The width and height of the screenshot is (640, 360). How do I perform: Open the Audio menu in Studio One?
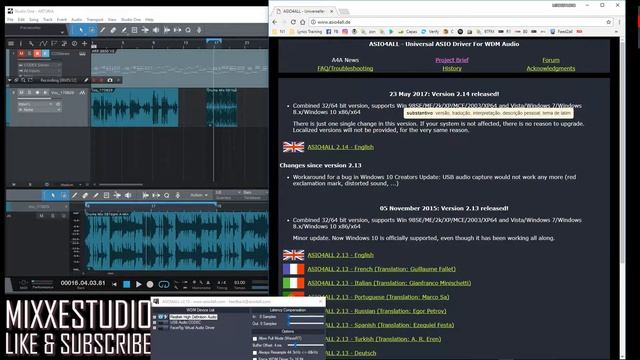[x=77, y=20]
